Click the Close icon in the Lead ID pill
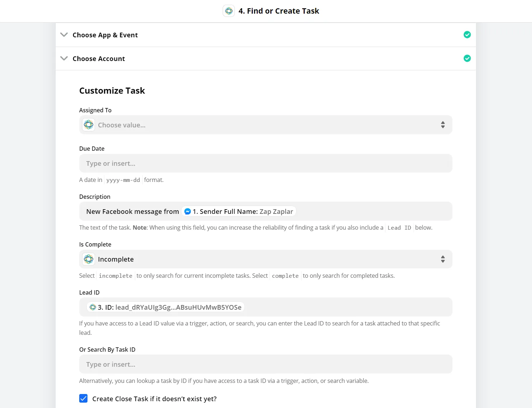 coord(93,307)
